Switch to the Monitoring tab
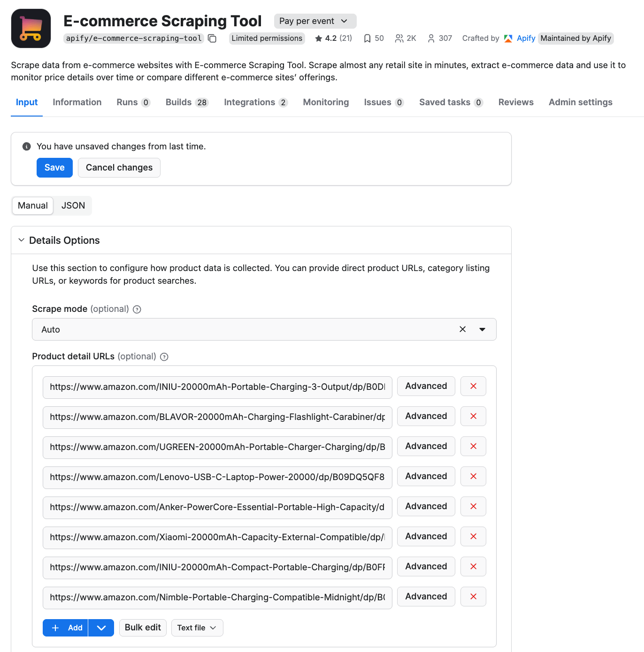The height and width of the screenshot is (652, 644). click(x=326, y=102)
